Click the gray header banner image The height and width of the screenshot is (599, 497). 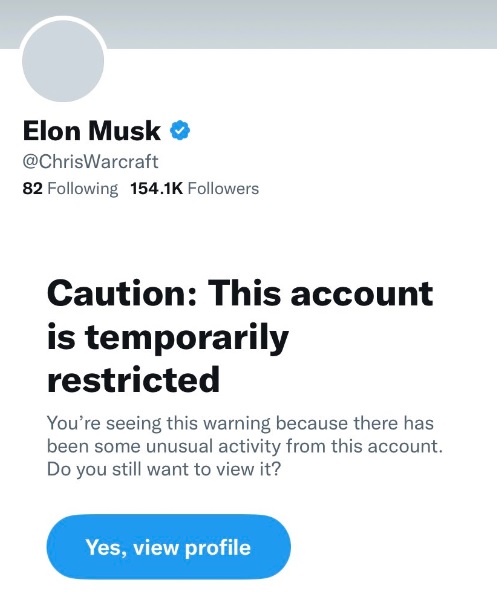[248, 24]
